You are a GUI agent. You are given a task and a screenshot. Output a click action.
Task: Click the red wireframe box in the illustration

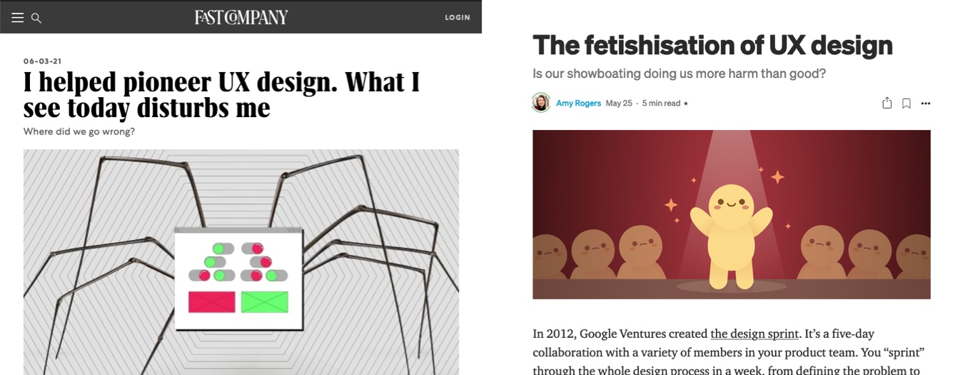coord(211,302)
